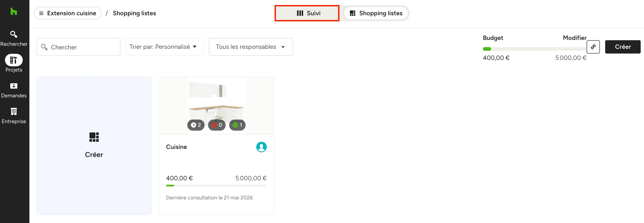Screen dimensions: 644x223
Task: Expand the Tous les responsables dropdown
Action: (x=251, y=47)
